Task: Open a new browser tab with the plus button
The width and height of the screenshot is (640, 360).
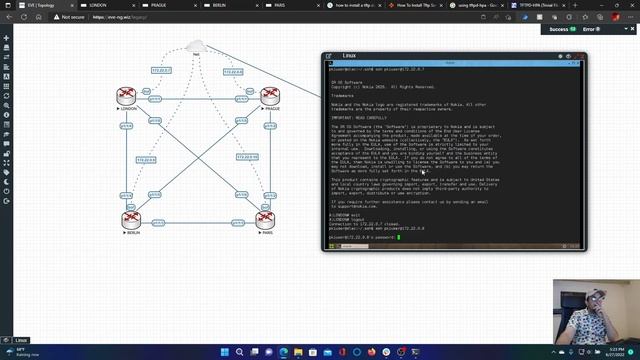Action: (575, 5)
